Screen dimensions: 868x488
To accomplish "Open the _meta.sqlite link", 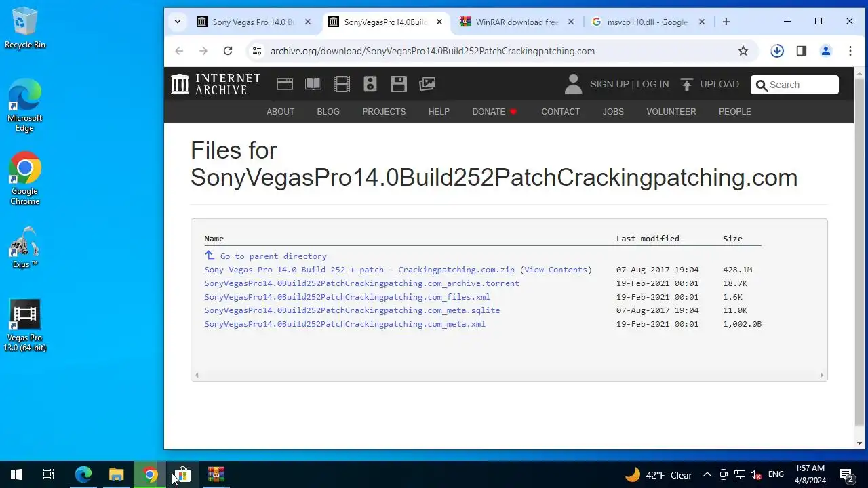I will (x=352, y=310).
